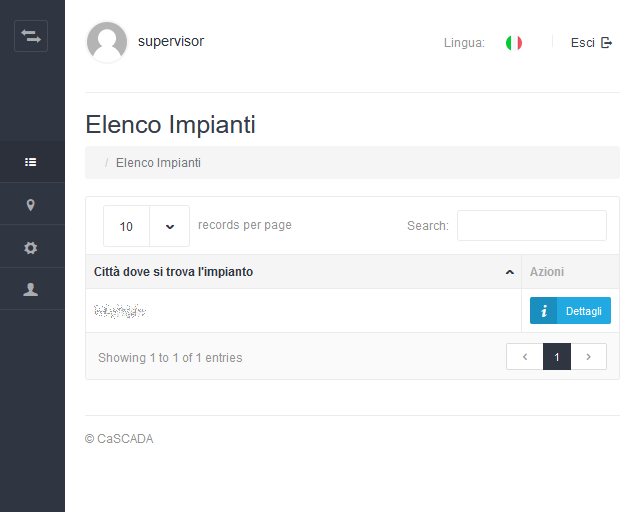The image size is (640, 512).
Task: Click the Esci logout icon
Action: [x=607, y=42]
